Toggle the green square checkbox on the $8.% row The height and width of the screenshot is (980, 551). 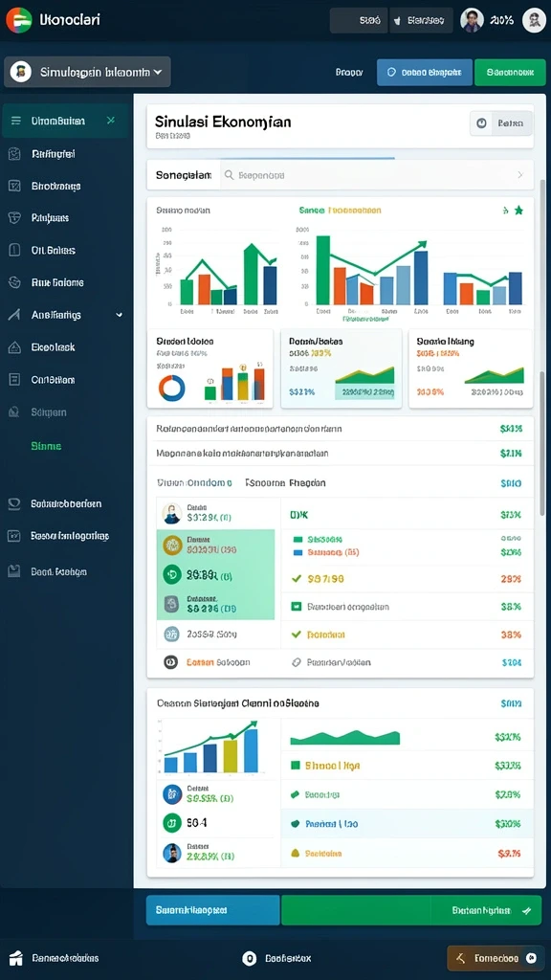pyautogui.click(x=297, y=606)
